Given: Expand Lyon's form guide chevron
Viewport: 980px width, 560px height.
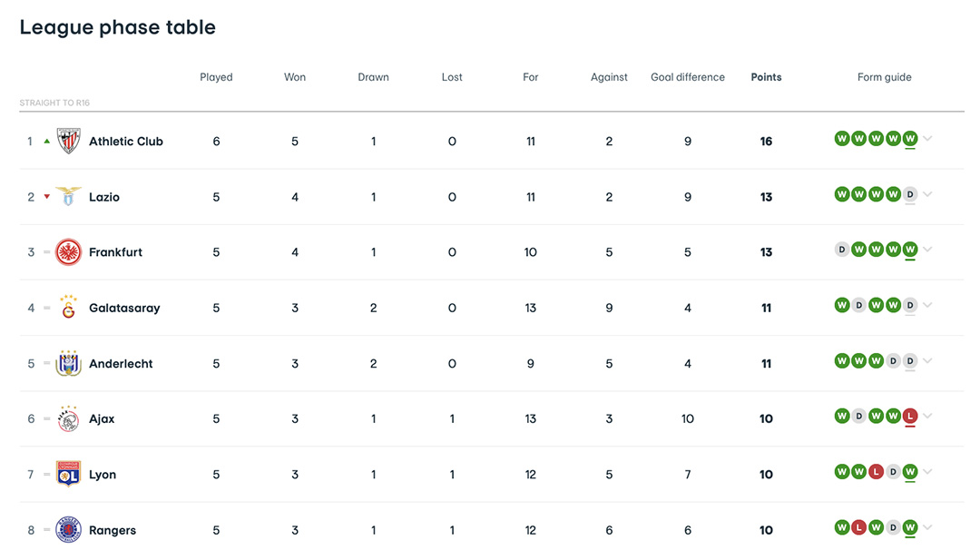Looking at the screenshot, I should [927, 471].
